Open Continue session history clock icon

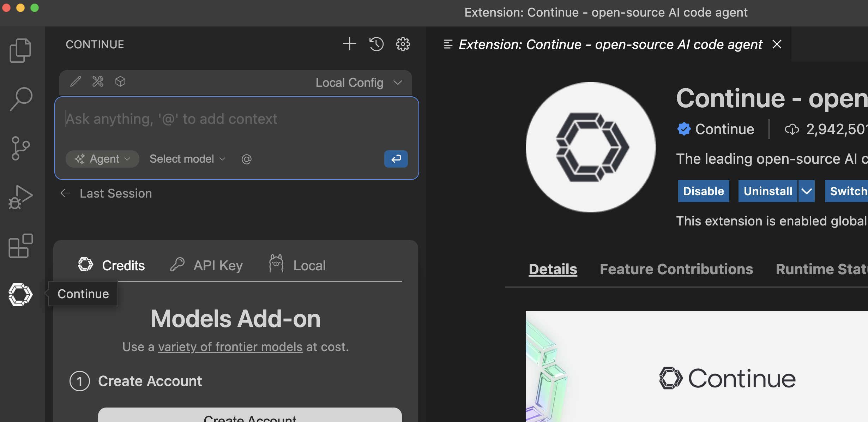click(376, 44)
